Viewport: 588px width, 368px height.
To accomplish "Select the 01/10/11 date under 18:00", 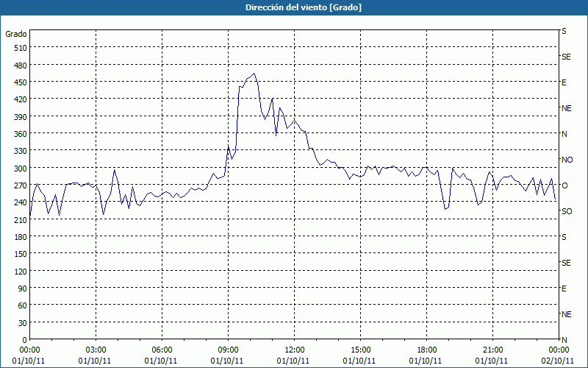I will click(427, 361).
